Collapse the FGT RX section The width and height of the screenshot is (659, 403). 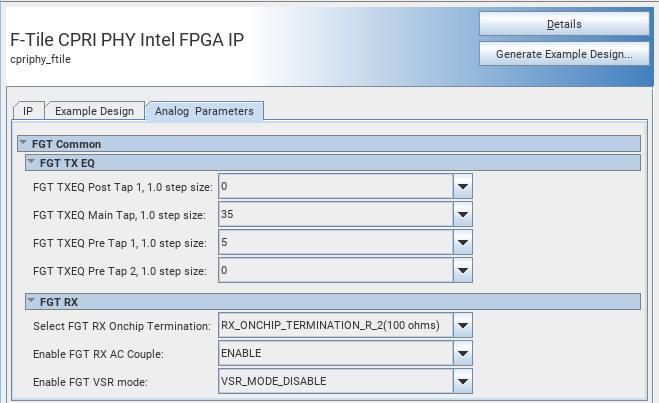[31, 301]
